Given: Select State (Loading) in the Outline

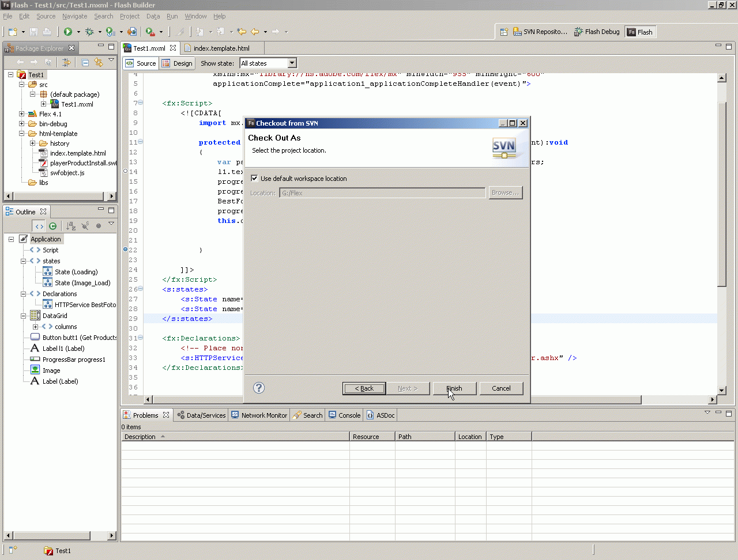Looking at the screenshot, I should [76, 272].
